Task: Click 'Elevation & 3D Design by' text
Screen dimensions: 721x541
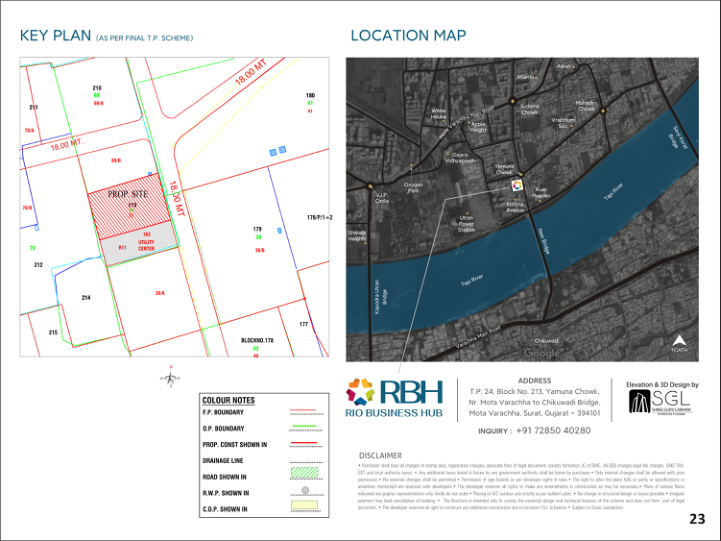Action: coord(662,384)
